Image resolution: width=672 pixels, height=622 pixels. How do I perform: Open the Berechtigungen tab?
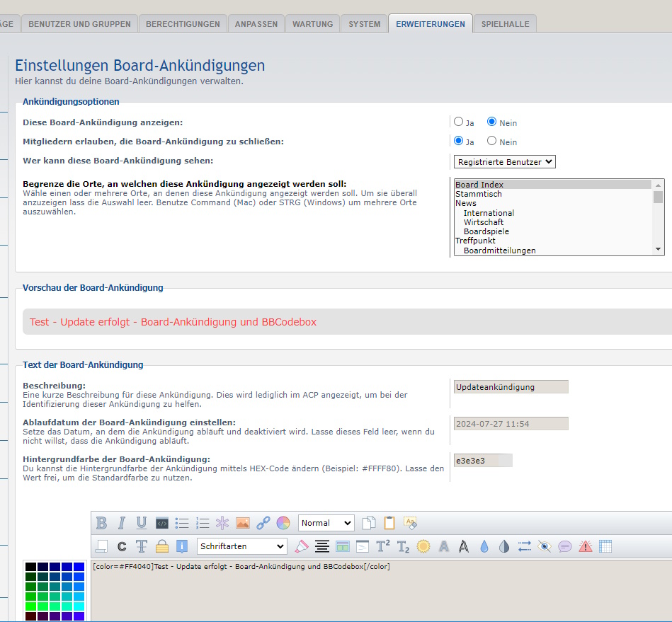183,24
